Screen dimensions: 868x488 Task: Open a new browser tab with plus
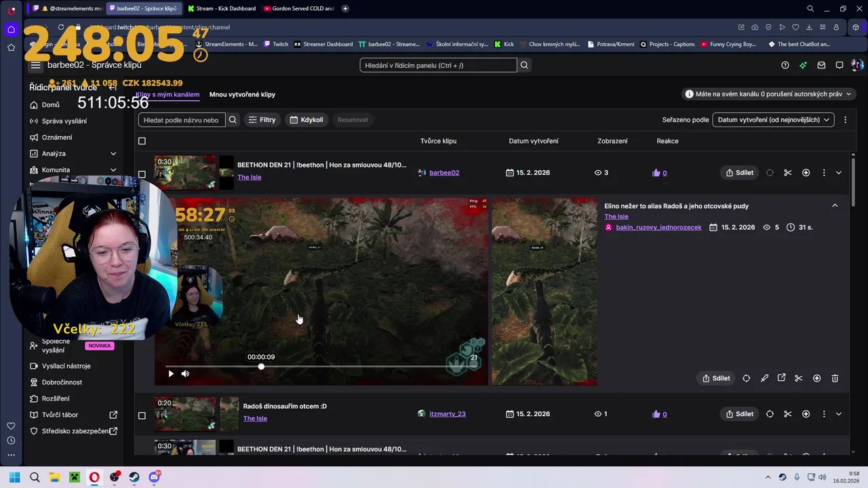tap(345, 8)
